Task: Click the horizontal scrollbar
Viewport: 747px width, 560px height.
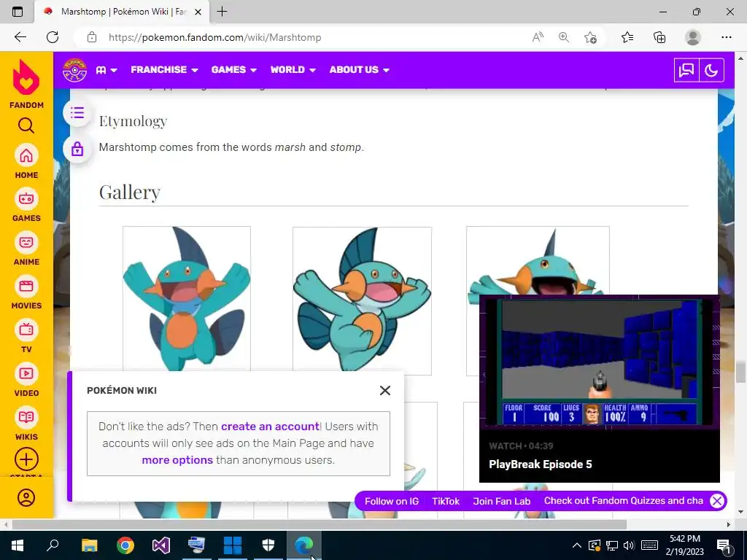Action: tap(320, 524)
